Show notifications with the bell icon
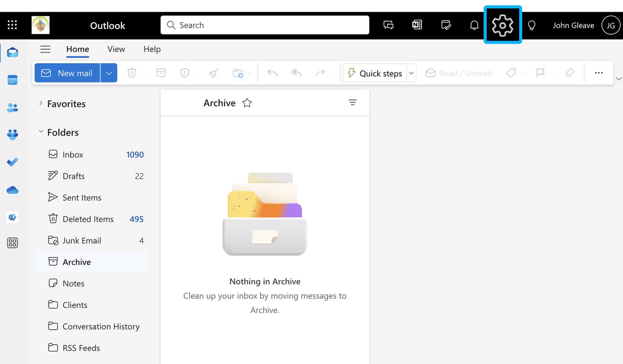623x364 pixels. pyautogui.click(x=474, y=25)
